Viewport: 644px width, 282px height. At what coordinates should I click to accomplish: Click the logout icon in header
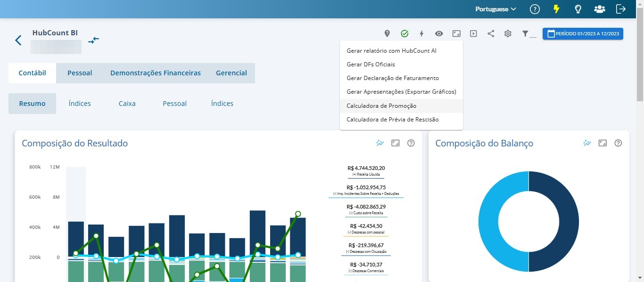tap(621, 9)
